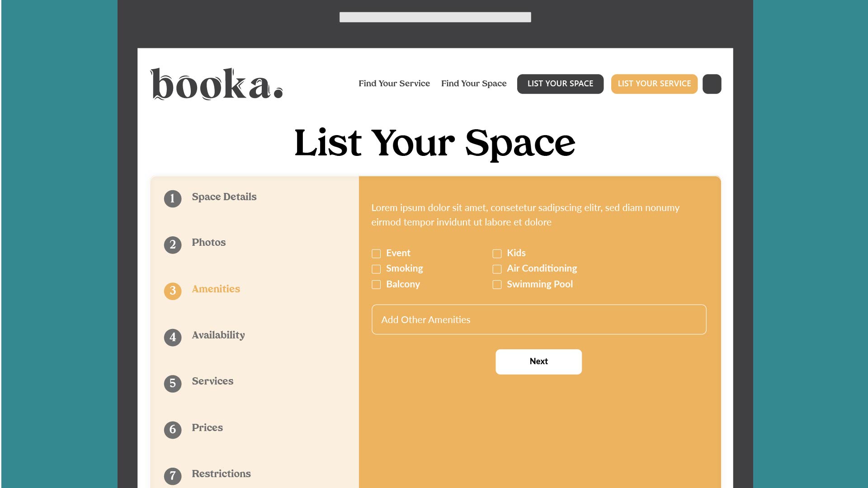Go to the Amenities step
The height and width of the screenshot is (488, 868).
coord(216,289)
